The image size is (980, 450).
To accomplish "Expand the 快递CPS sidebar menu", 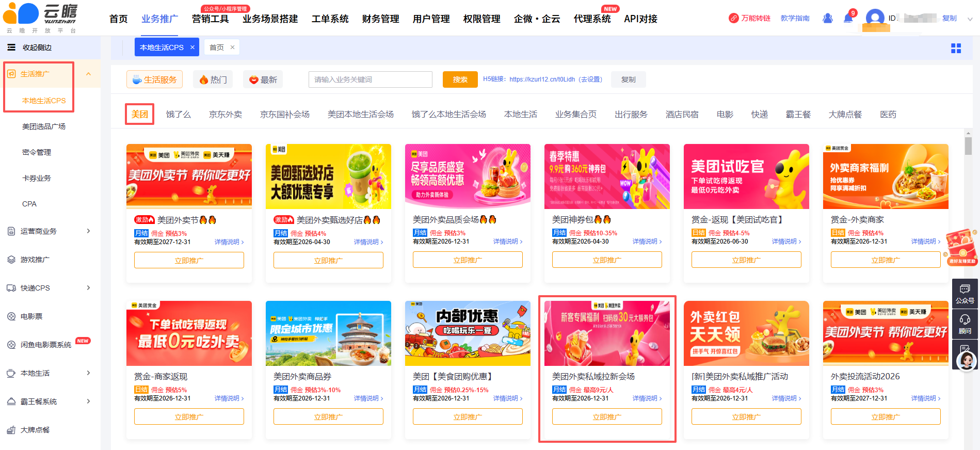I will [x=50, y=288].
